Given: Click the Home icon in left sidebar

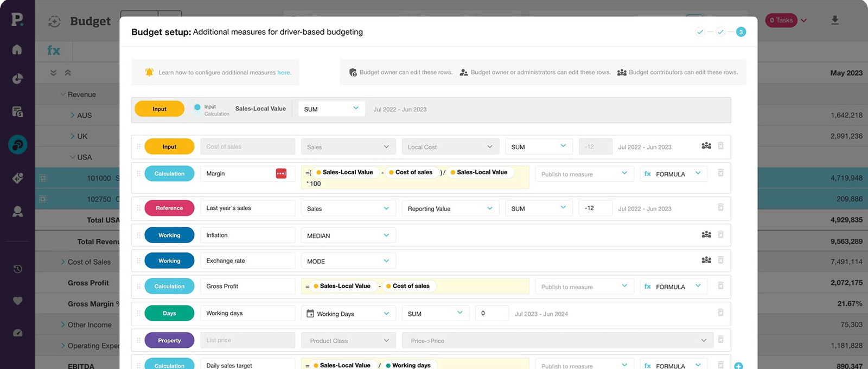Looking at the screenshot, I should point(17,50).
